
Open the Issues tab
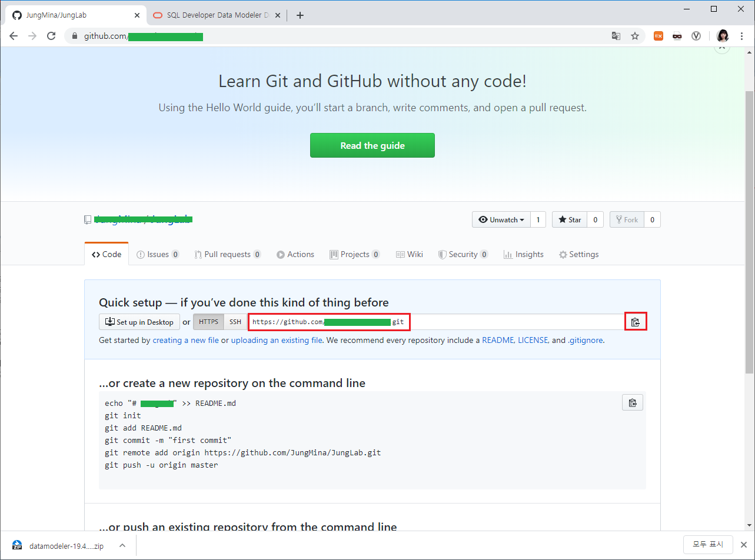tap(158, 254)
